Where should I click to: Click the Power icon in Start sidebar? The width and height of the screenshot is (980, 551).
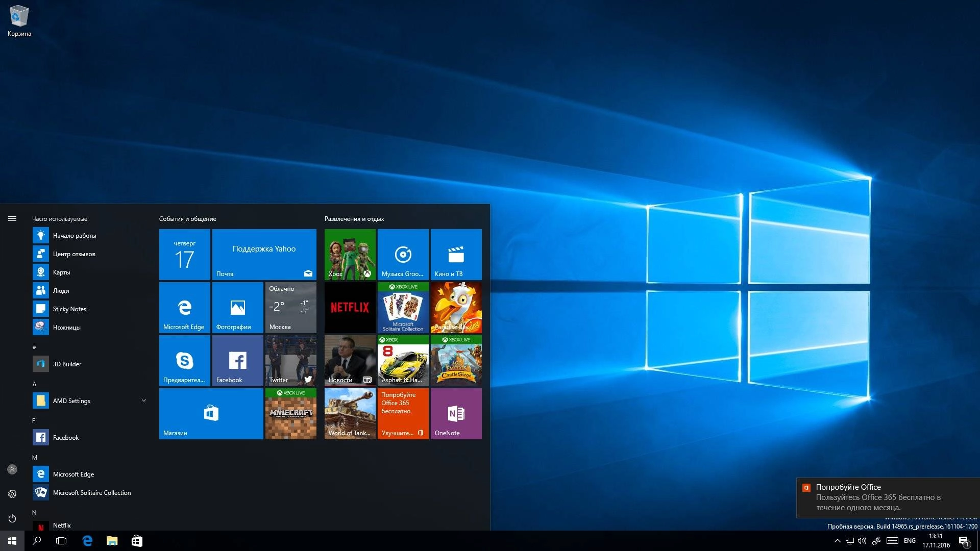pyautogui.click(x=12, y=518)
